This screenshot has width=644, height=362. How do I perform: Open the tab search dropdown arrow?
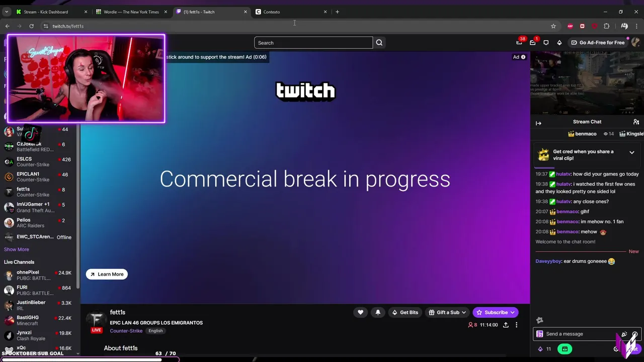coord(7,12)
